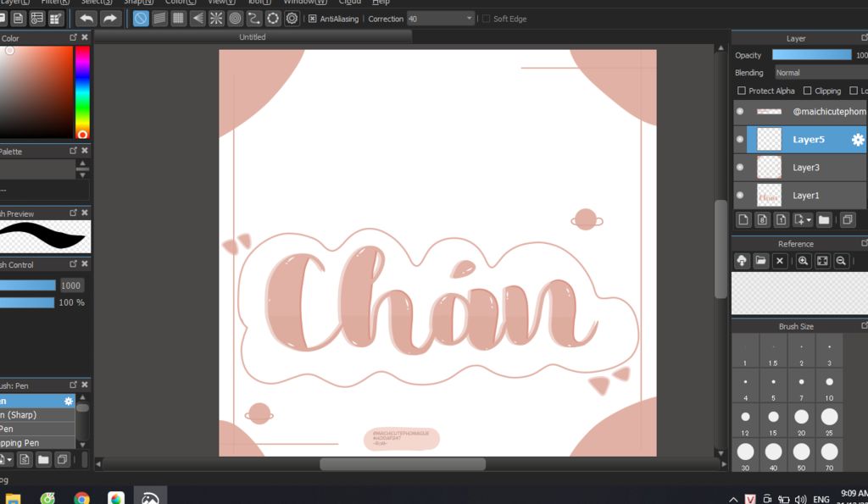
Task: Hide Layer1 with its visibility dot
Action: point(740,196)
